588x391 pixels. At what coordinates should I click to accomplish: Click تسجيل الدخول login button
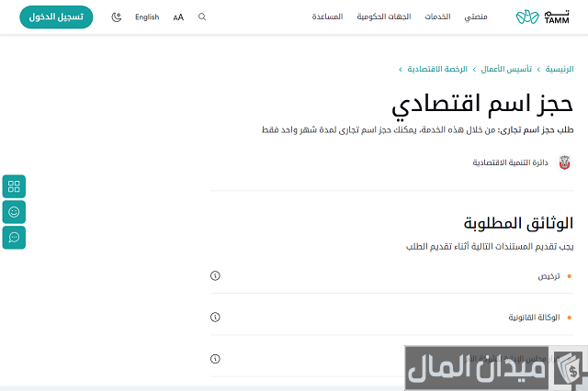pos(56,17)
